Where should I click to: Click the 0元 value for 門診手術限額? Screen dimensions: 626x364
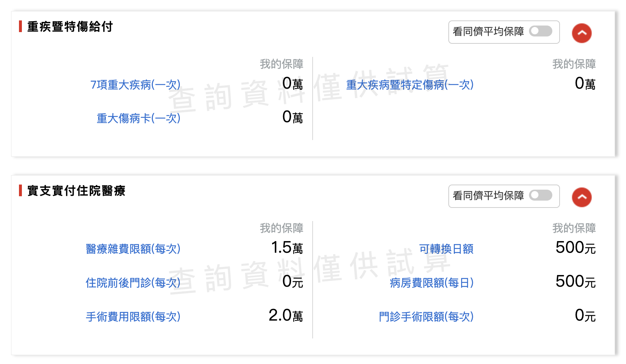tap(585, 316)
